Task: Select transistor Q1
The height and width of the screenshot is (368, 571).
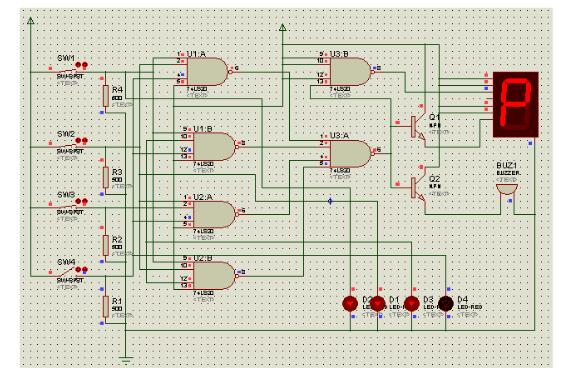Action: (418, 127)
